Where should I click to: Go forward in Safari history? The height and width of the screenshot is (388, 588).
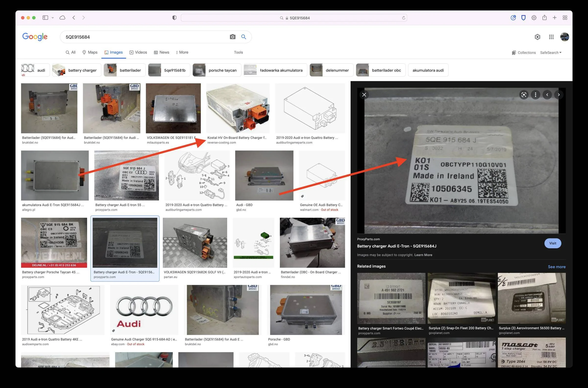[84, 18]
